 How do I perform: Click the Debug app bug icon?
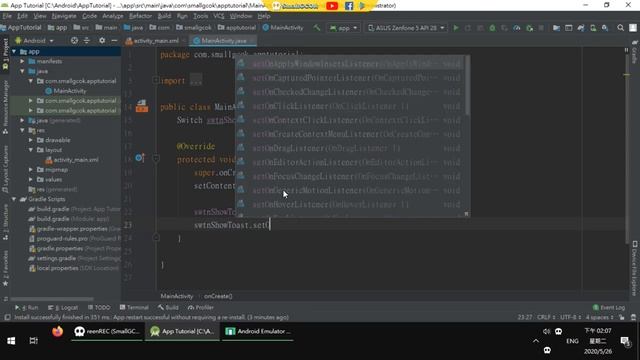pos(492,28)
